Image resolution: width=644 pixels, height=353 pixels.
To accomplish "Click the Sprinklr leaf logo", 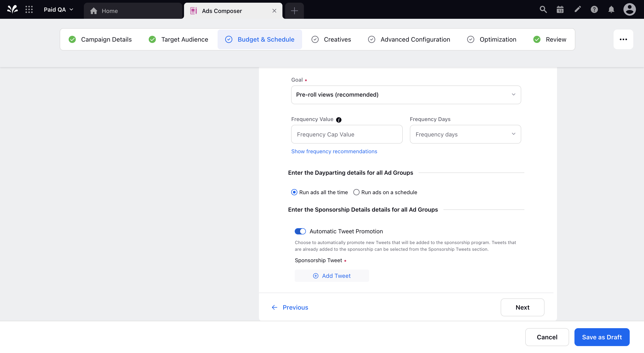I will tap(13, 9).
